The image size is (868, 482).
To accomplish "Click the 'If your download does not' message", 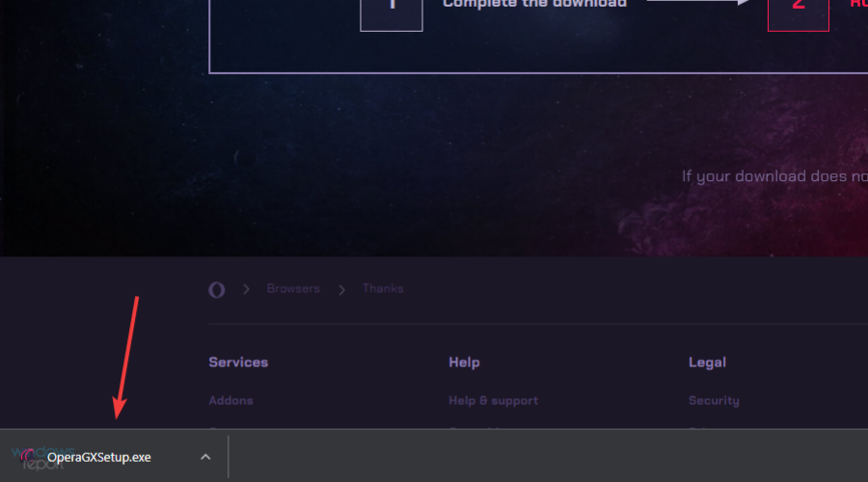I will (774, 176).
